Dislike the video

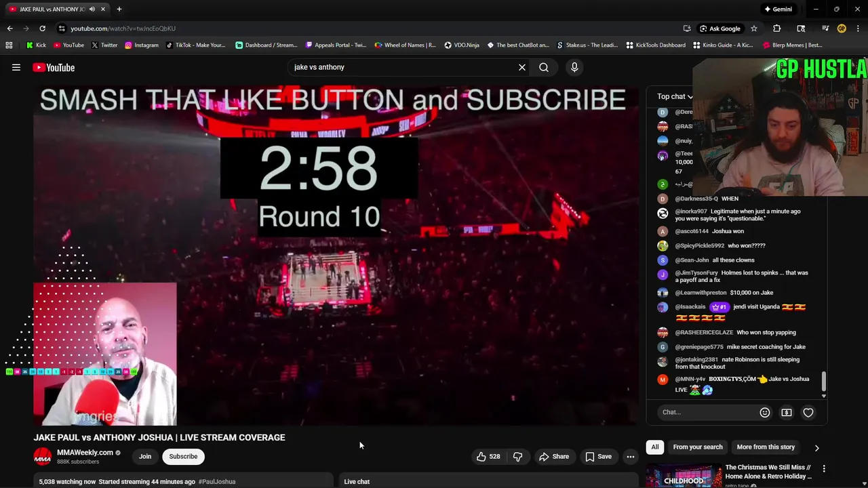tap(517, 456)
